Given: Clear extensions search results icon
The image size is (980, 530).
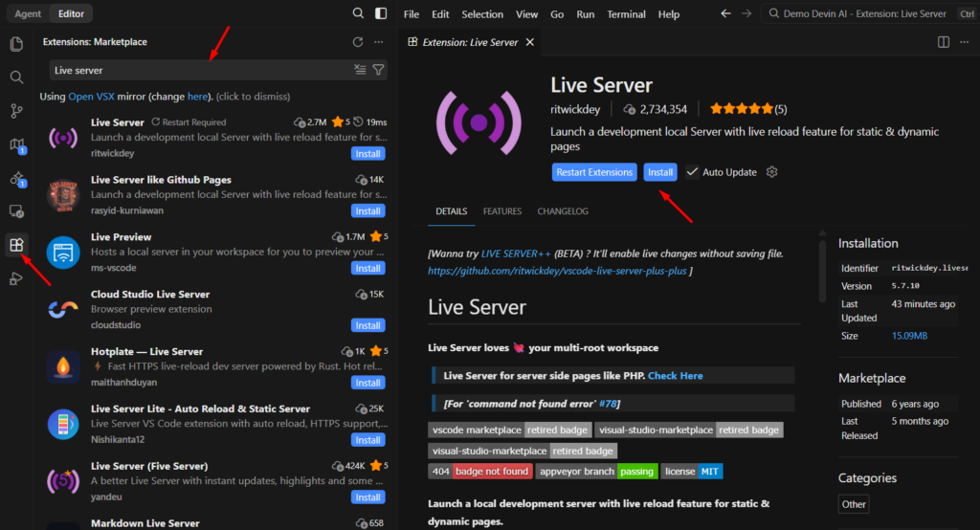Looking at the screenshot, I should coord(360,70).
